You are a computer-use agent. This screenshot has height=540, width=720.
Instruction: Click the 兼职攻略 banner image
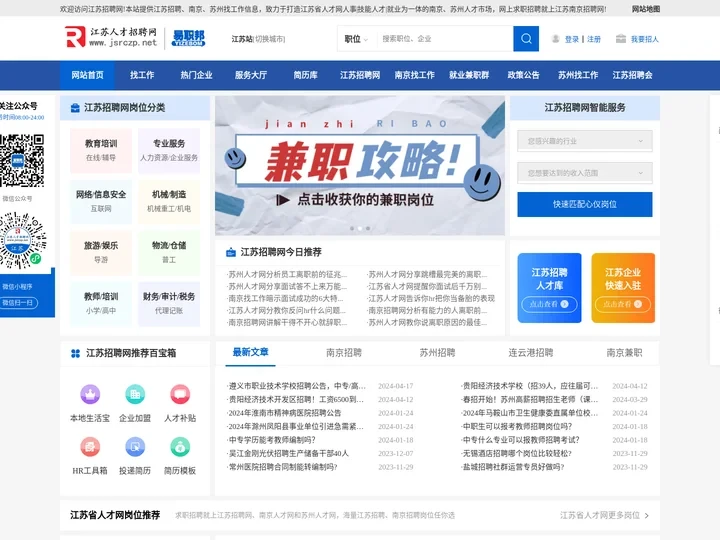click(x=360, y=165)
